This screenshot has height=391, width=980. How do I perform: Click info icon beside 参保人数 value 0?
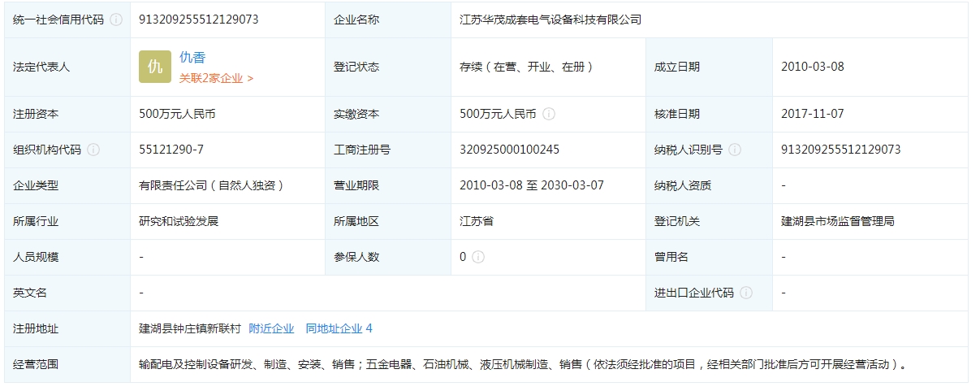point(478,257)
